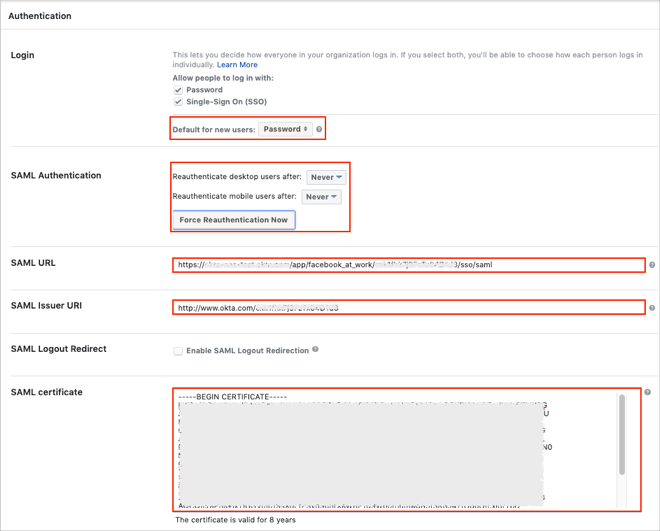Open Reauthenticate desktop users after dropdown
This screenshot has height=531, width=660.
[x=326, y=177]
